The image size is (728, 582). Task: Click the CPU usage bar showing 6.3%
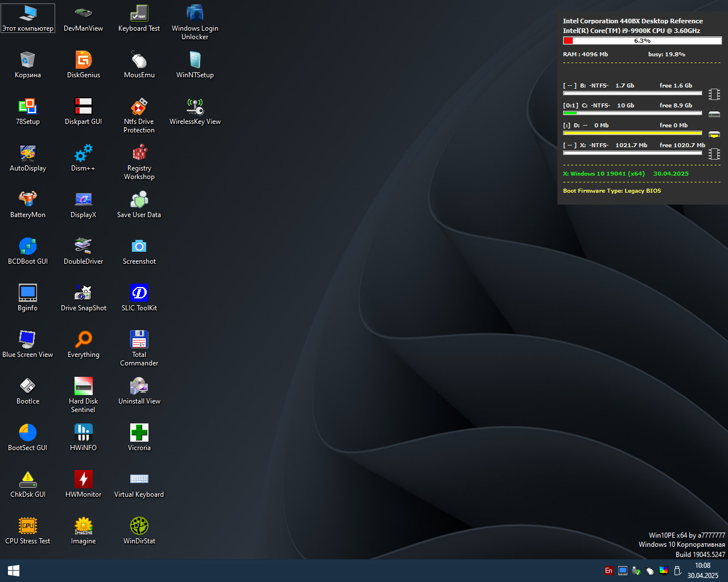pos(642,41)
